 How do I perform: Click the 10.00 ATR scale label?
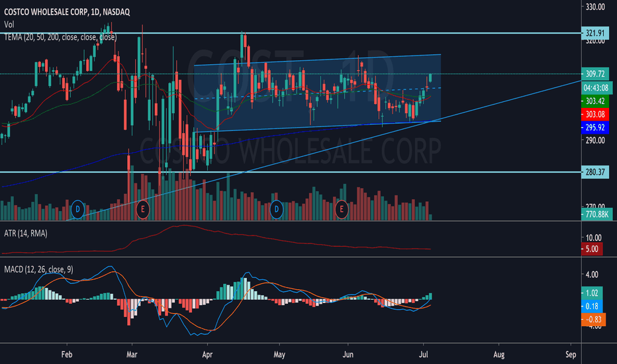593,238
